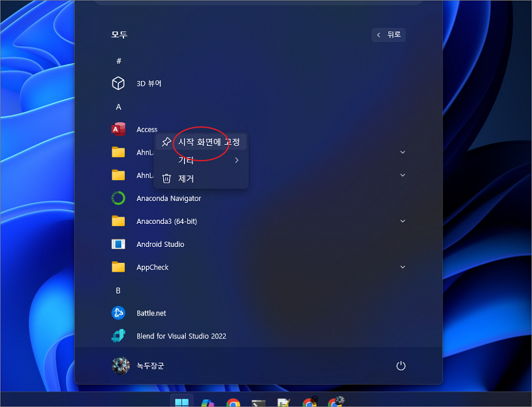532x407 pixels.
Task: Open the plain Chrome taskbar icon
Action: coord(233,403)
